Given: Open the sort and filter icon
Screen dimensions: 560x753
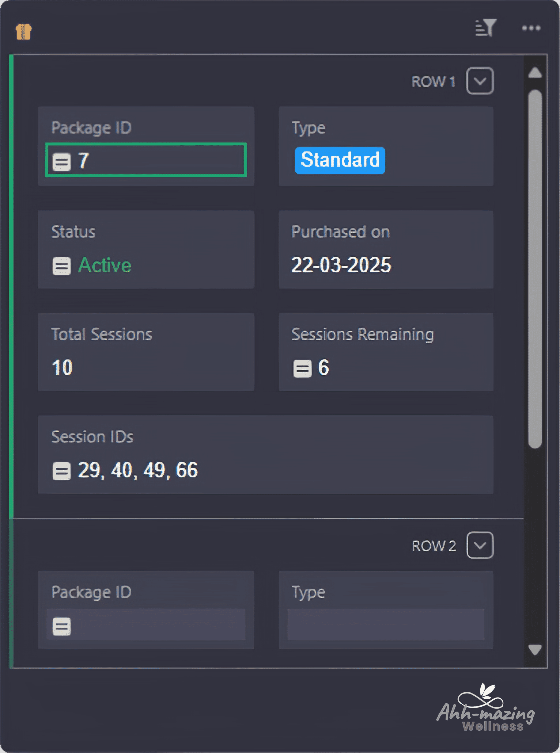Looking at the screenshot, I should pyautogui.click(x=486, y=28).
